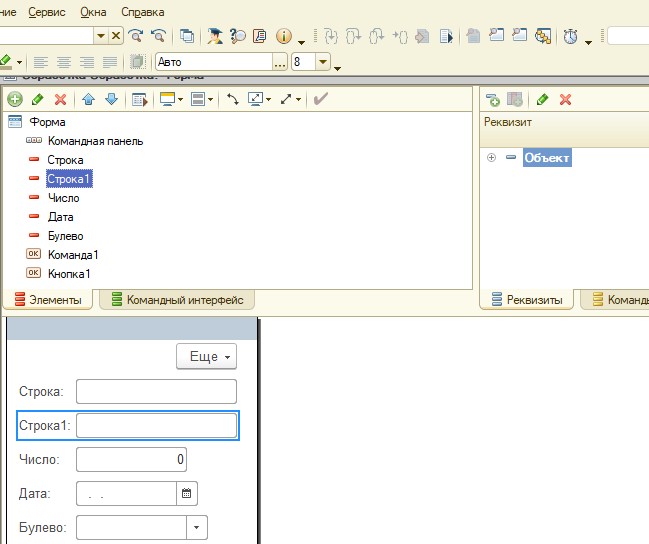Click the yellow database configuration icon
Viewport: 649px width, 544px height.
tap(543, 36)
